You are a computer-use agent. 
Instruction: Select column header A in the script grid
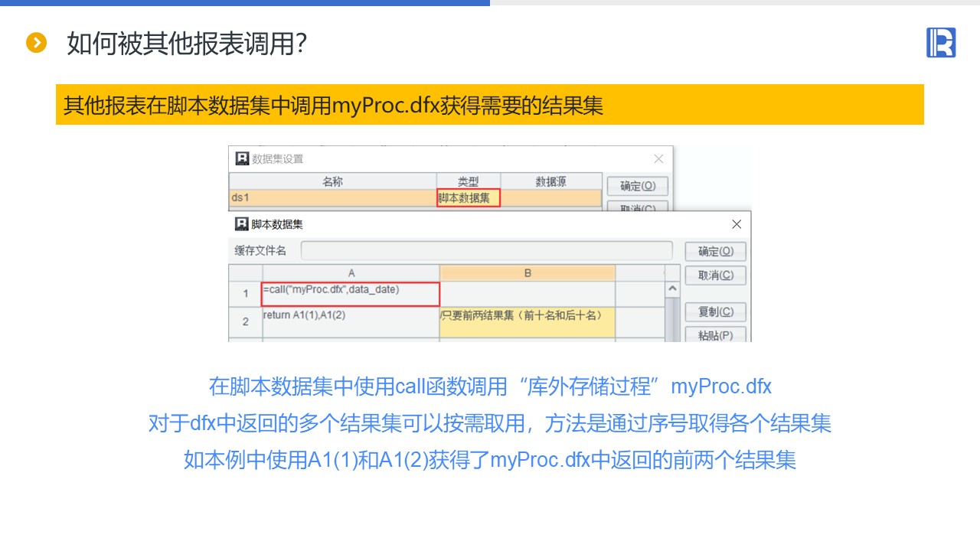351,273
